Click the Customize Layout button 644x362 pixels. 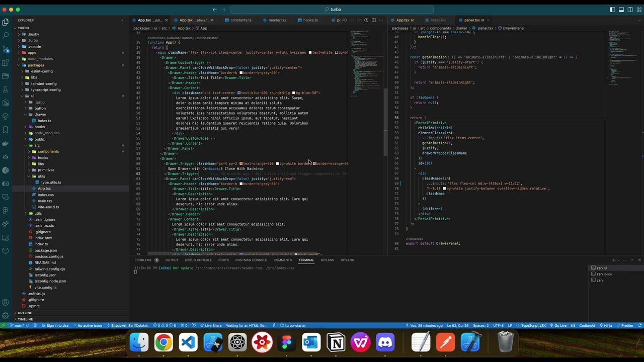(x=638, y=10)
